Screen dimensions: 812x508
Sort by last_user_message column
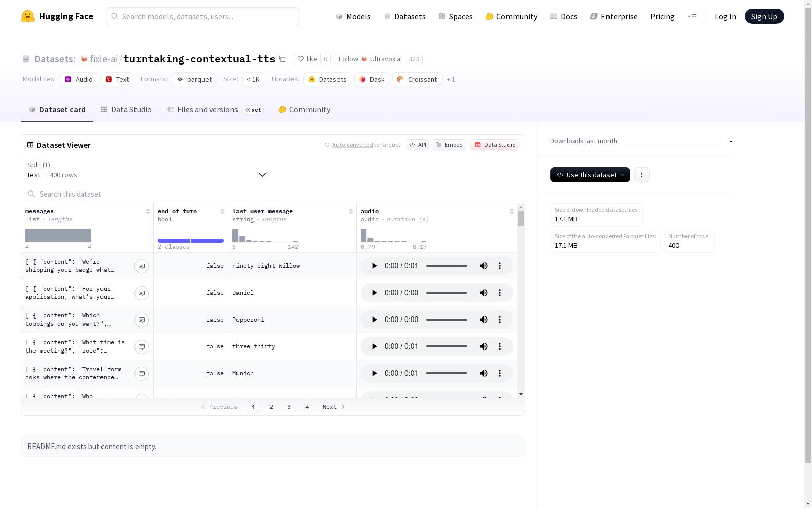(351, 211)
